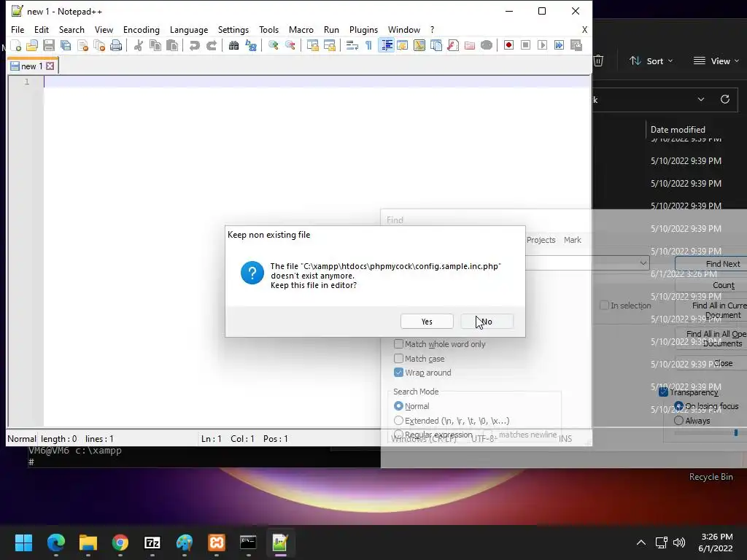Click the Windows Start button
747x560 pixels.
click(x=23, y=542)
